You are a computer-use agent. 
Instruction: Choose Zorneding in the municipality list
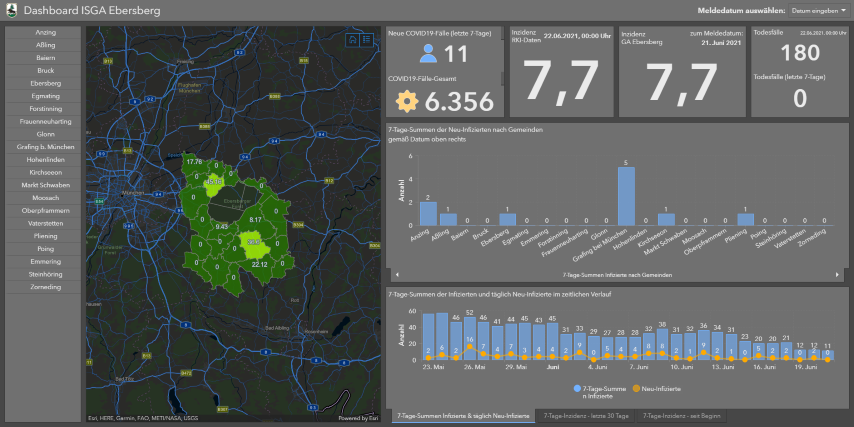(x=45, y=287)
